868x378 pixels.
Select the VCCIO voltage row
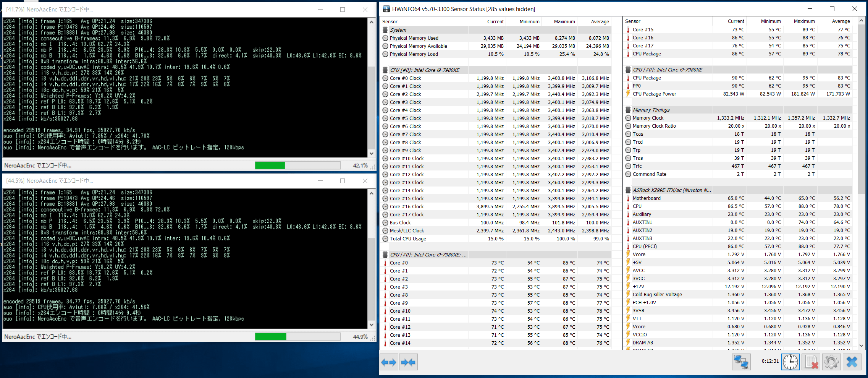click(x=738, y=334)
